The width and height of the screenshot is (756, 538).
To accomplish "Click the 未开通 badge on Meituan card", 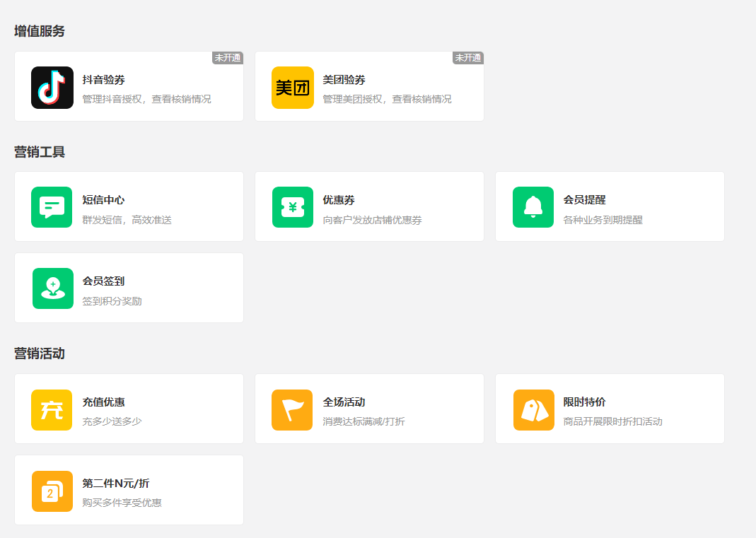I will point(468,58).
